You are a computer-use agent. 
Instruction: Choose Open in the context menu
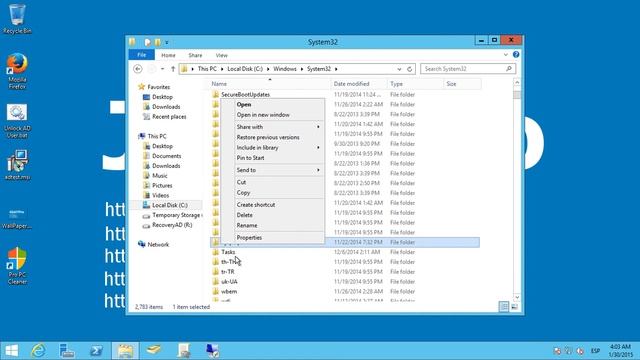(273, 104)
